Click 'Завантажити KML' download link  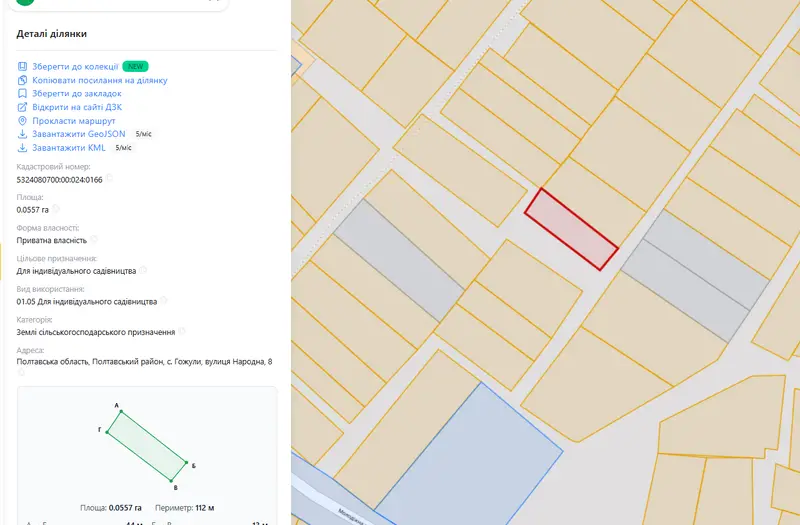tap(69, 148)
